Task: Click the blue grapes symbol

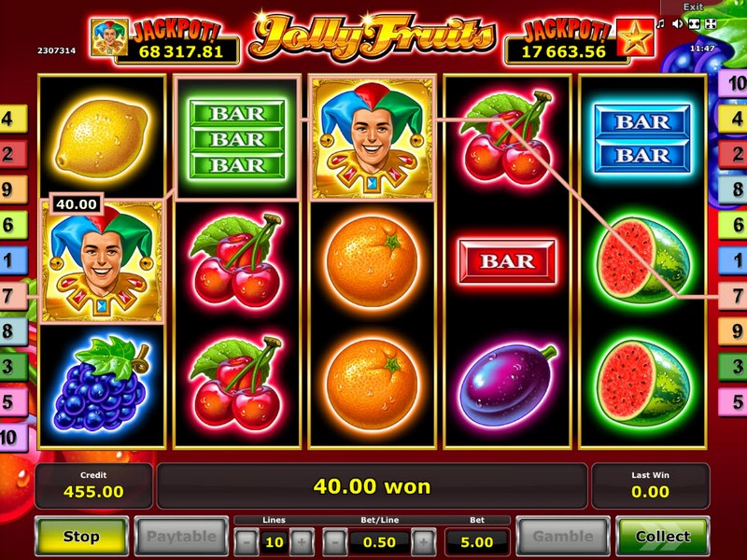Action: [x=101, y=384]
